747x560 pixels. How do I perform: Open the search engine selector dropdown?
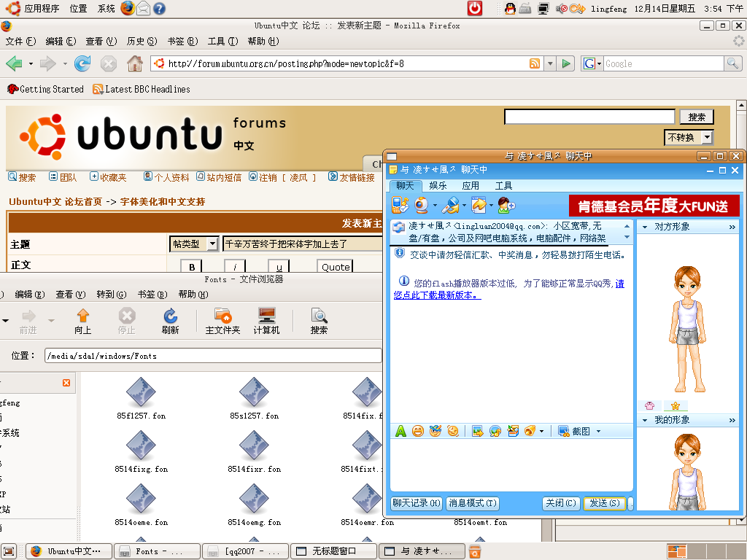pos(592,63)
